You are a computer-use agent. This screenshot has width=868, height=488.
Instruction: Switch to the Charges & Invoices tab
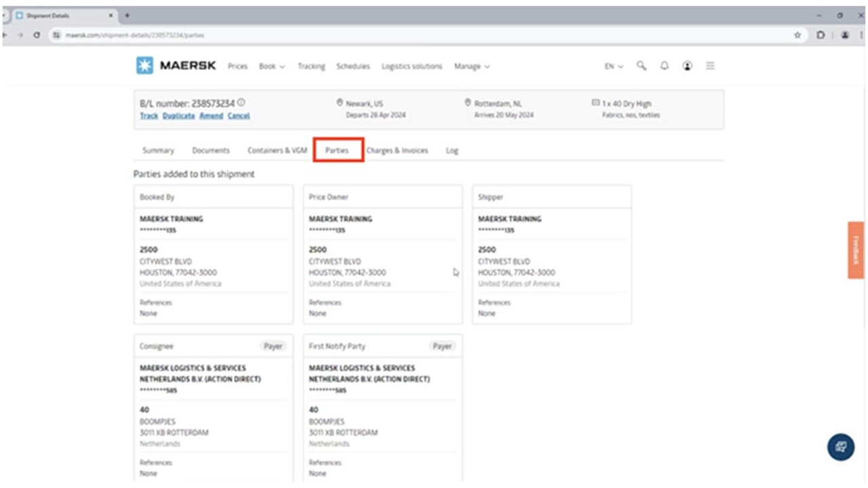(x=397, y=150)
